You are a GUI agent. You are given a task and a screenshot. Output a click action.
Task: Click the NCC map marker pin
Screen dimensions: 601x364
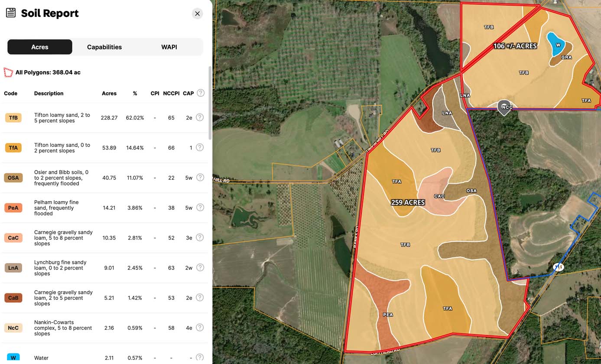coord(504,107)
